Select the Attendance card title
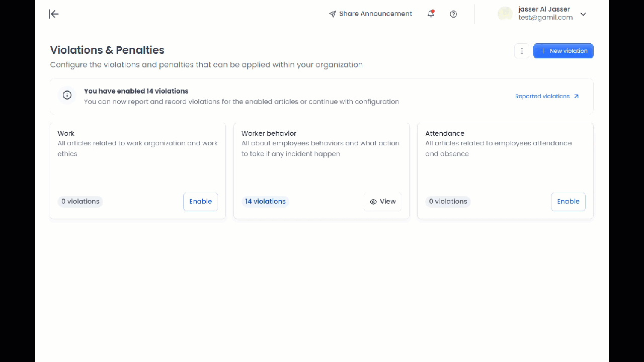Screen dimensions: 644x362 click(445, 133)
